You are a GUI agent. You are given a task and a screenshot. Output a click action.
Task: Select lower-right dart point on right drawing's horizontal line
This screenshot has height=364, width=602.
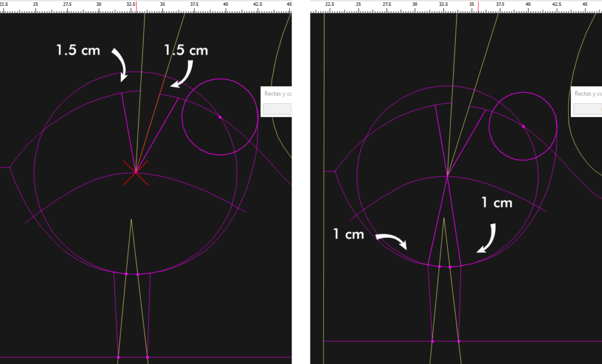459,341
